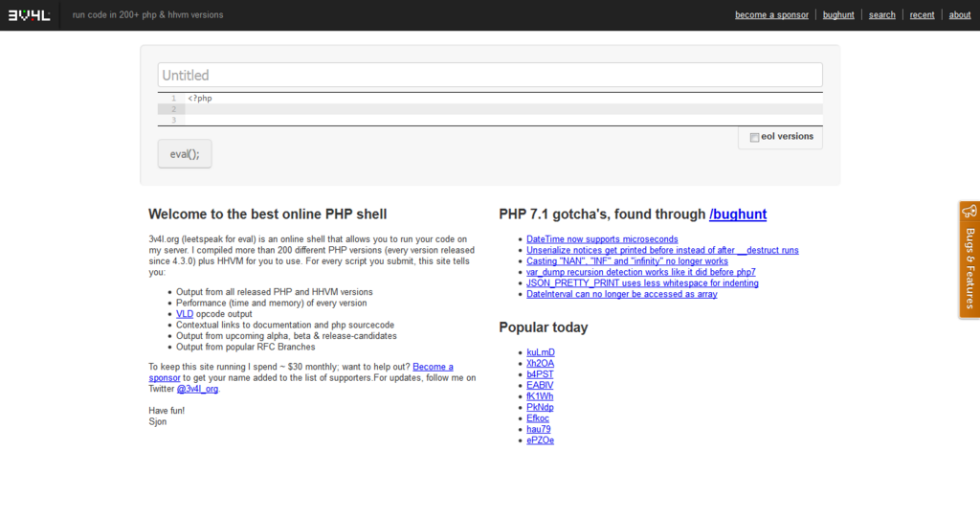This screenshot has height=518, width=980.
Task: Open the Bugs & Features side tab
Action: pos(969,259)
